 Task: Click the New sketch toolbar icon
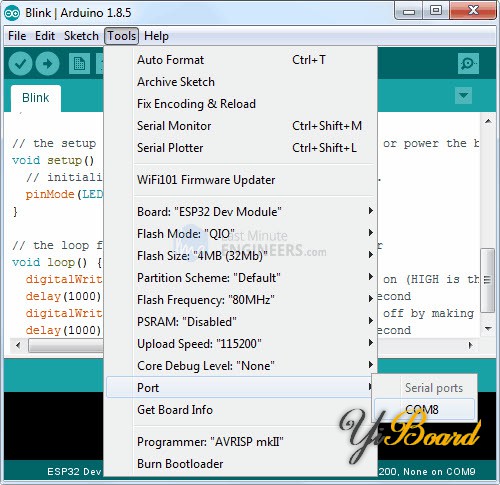tap(79, 63)
